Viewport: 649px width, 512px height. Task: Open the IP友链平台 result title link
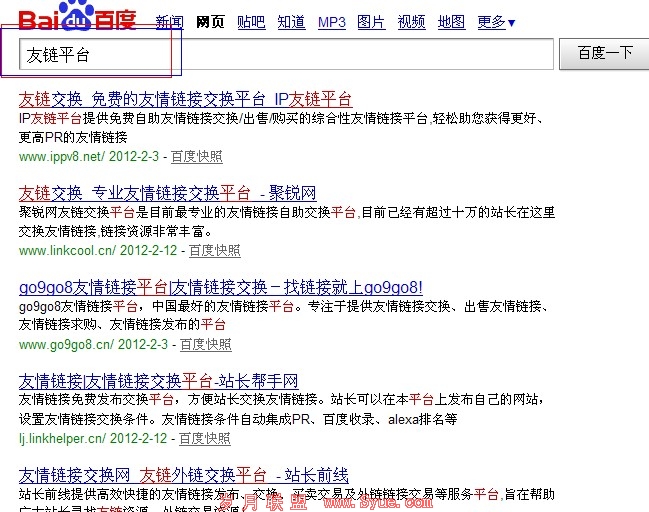186,99
